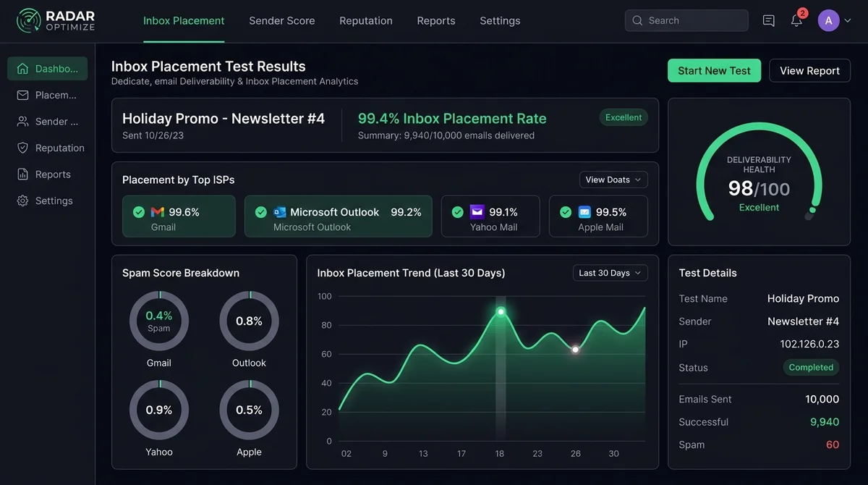Image resolution: width=868 pixels, height=485 pixels.
Task: Toggle the Apple Mail green checkmark
Action: (566, 212)
